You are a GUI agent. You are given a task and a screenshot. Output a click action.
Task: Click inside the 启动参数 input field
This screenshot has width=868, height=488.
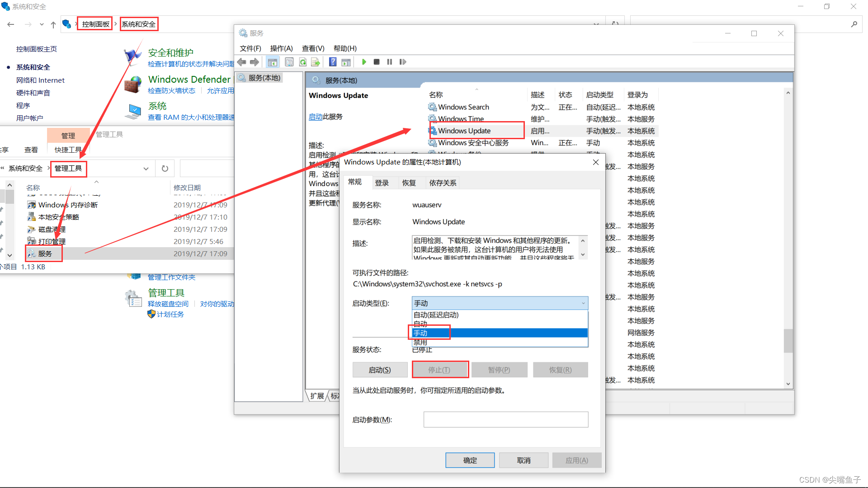[x=505, y=419]
